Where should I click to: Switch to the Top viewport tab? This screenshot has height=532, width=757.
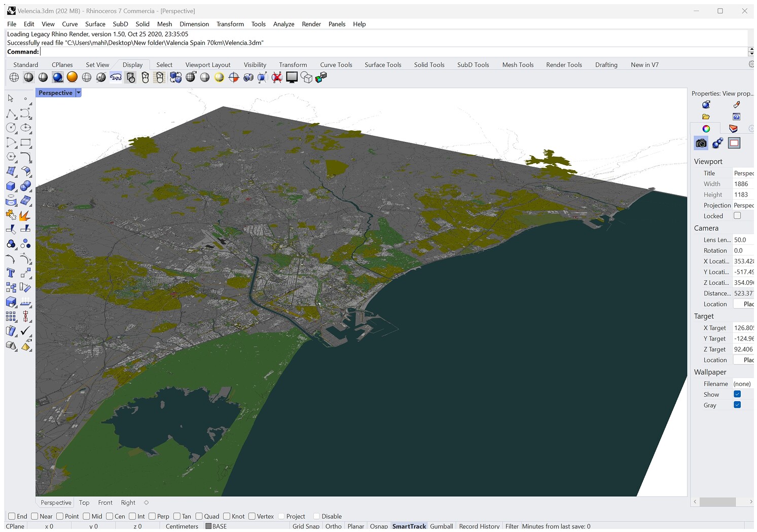(x=84, y=503)
